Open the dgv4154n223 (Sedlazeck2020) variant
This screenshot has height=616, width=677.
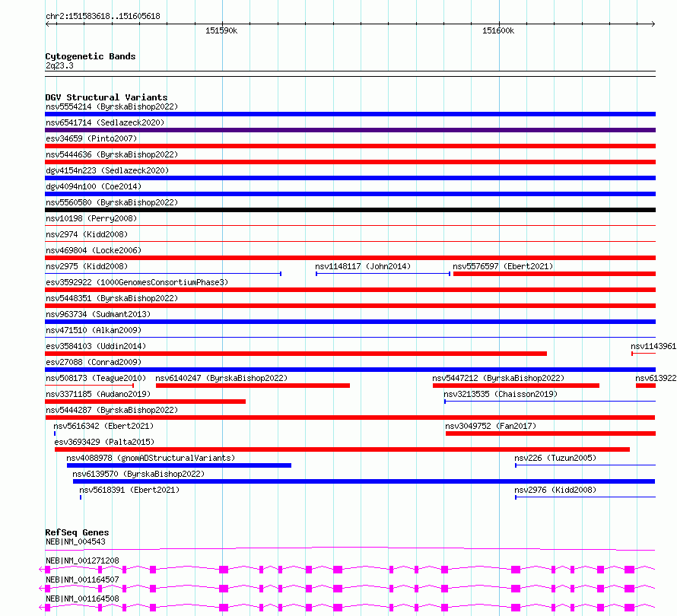[107, 170]
